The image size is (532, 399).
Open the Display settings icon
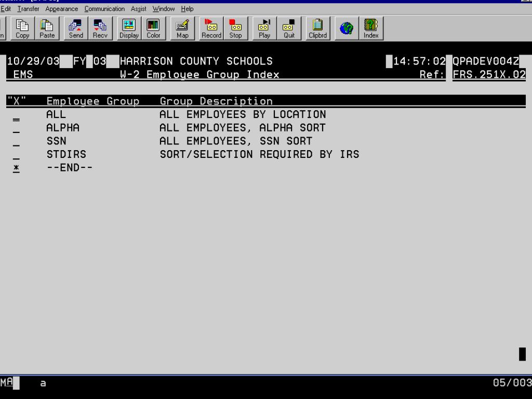[x=128, y=29]
